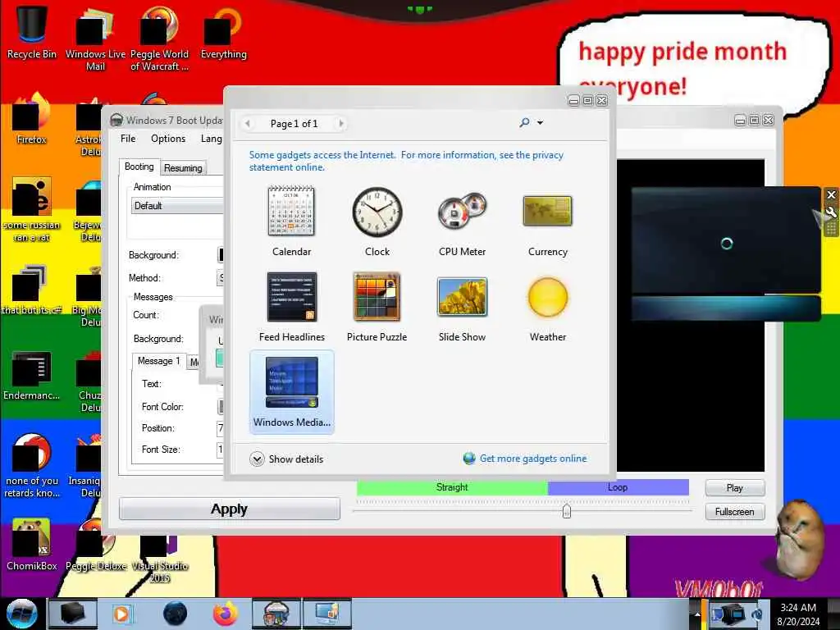The image size is (840, 630).
Task: Select the Currency gadget
Action: (x=547, y=221)
